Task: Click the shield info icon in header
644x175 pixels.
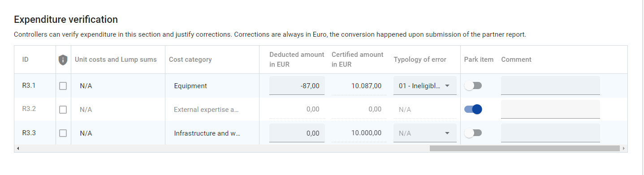Action: click(x=63, y=60)
